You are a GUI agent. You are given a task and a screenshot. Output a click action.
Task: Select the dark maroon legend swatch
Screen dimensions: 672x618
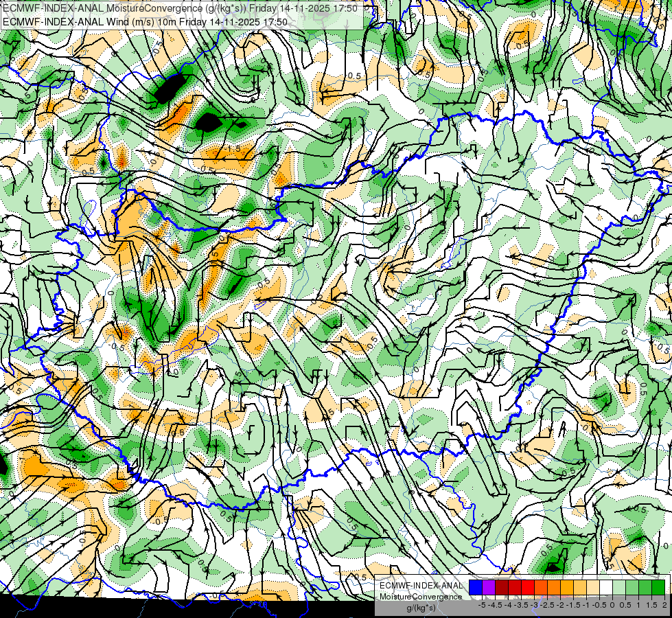(x=502, y=587)
